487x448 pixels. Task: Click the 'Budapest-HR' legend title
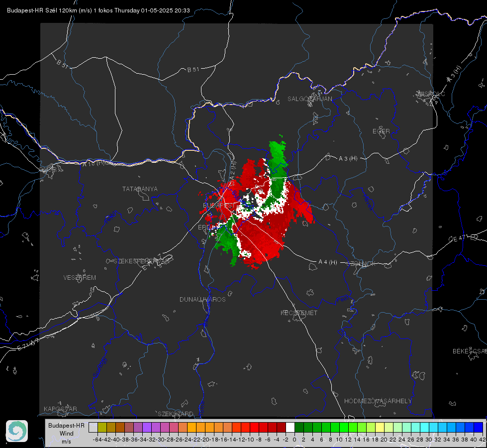tap(66, 426)
